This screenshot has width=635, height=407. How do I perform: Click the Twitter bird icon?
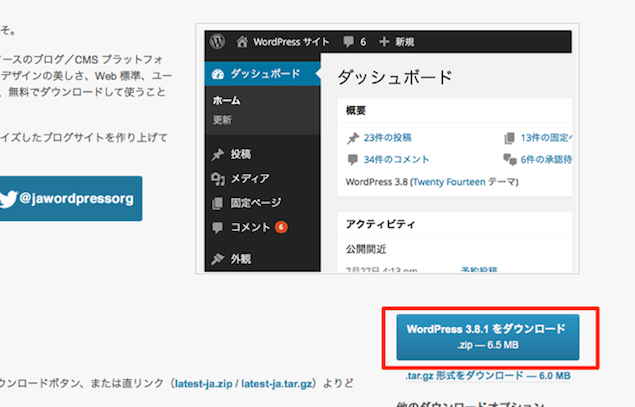click(8, 199)
